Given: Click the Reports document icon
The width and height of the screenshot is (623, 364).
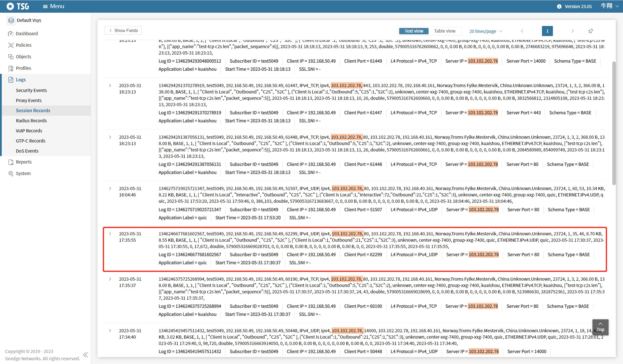Looking at the screenshot, I should (x=11, y=162).
